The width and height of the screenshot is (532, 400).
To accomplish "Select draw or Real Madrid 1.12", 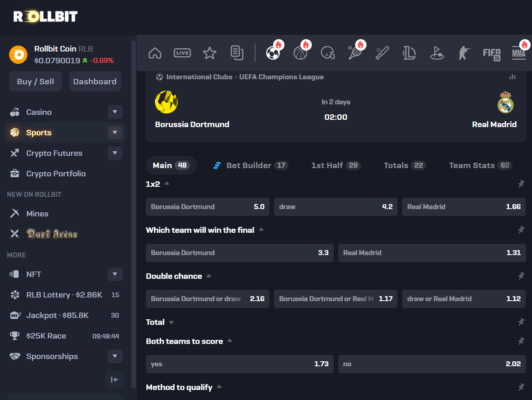I will [x=464, y=299].
